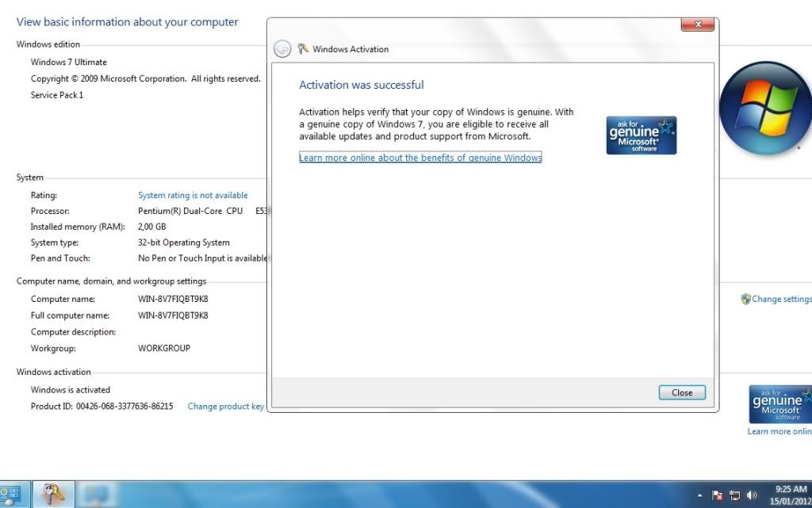Click the Windows logo orb in System window
Image resolution: width=812 pixels, height=508 pixels.
pyautogui.click(x=765, y=109)
